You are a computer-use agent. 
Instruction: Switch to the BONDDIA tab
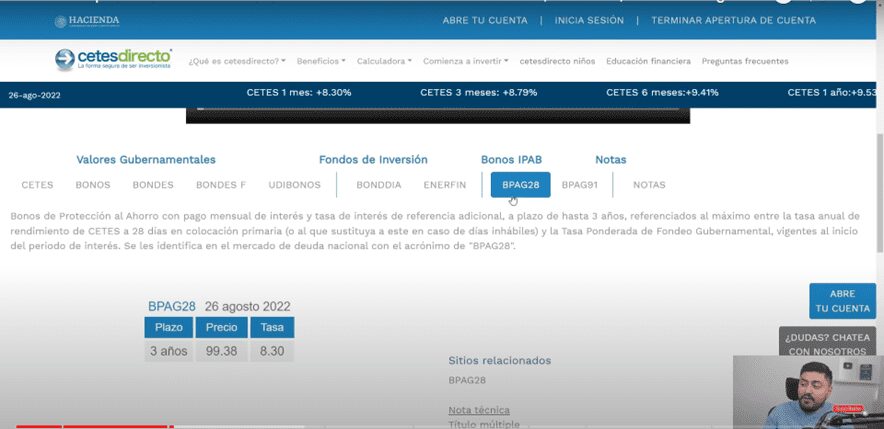[x=378, y=185]
